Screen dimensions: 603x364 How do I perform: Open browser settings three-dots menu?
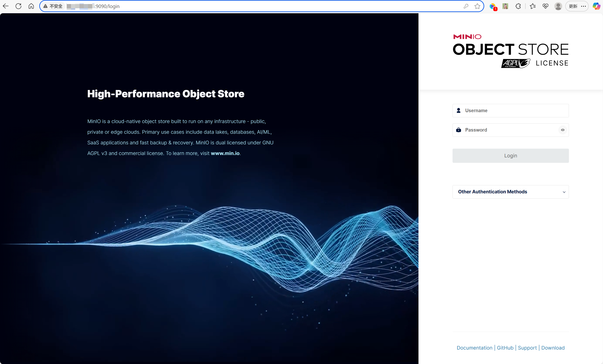(x=583, y=6)
